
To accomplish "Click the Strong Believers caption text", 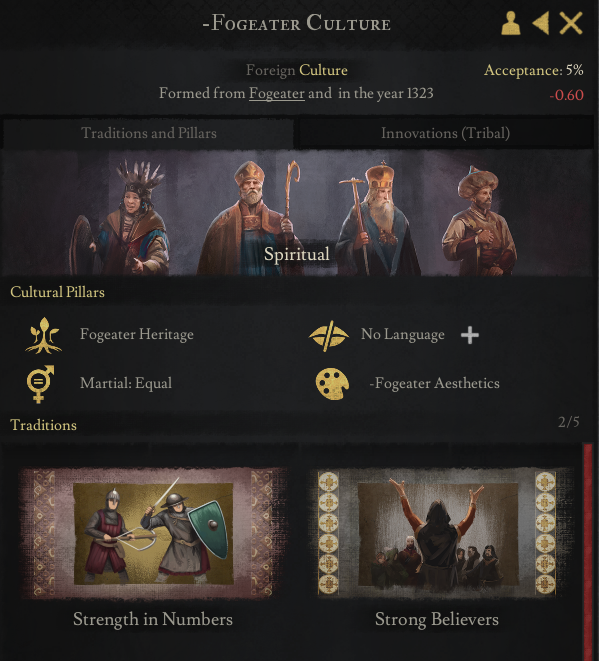I will coord(437,620).
